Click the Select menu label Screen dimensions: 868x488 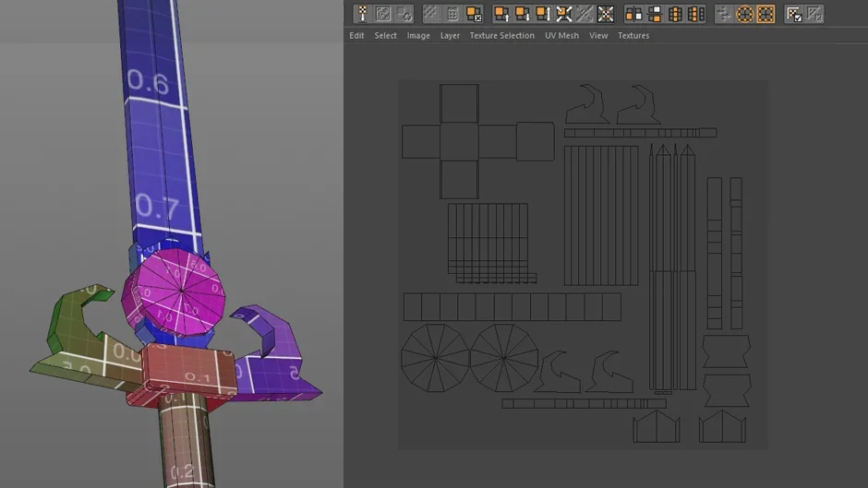click(x=385, y=35)
